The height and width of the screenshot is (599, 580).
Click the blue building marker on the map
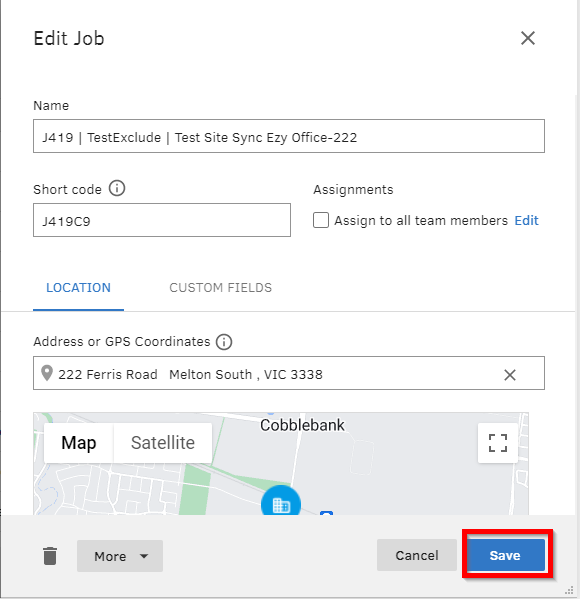click(281, 501)
